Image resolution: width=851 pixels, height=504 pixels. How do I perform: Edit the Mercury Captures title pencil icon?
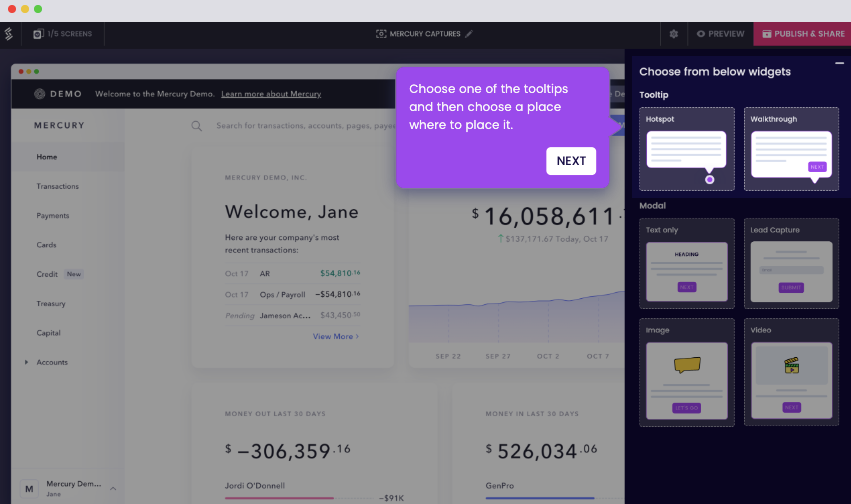(x=469, y=34)
